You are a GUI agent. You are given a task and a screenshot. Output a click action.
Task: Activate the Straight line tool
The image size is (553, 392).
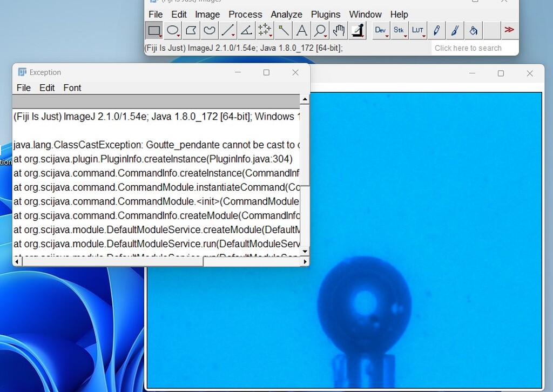pos(227,30)
